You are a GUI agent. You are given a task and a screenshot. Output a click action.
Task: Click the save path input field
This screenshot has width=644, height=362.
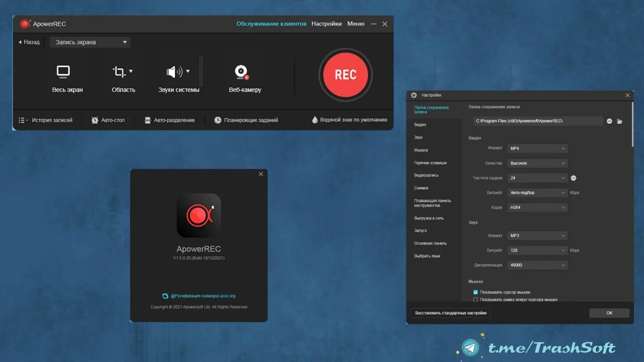coord(538,121)
